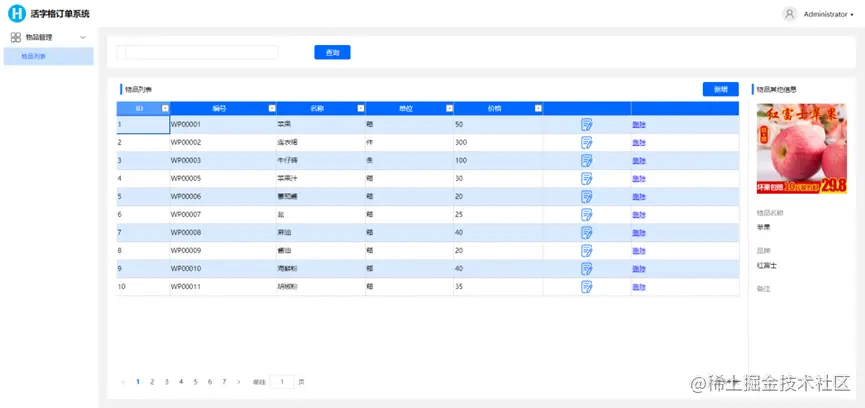Go to page 5
This screenshot has width=865, height=408.
(195, 382)
